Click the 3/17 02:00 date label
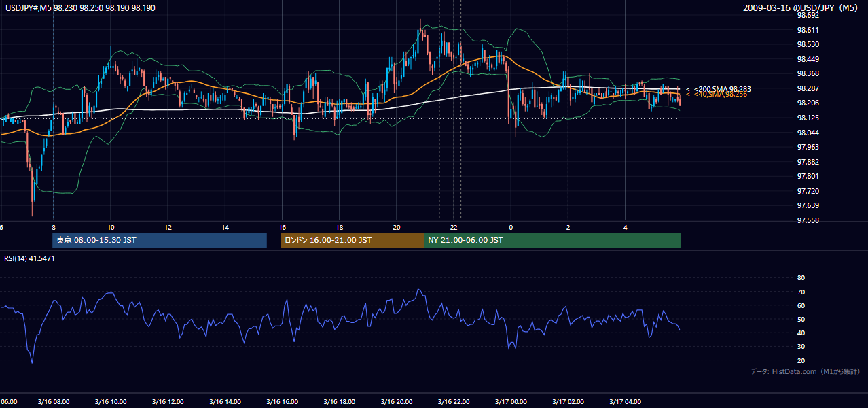 pyautogui.click(x=568, y=402)
